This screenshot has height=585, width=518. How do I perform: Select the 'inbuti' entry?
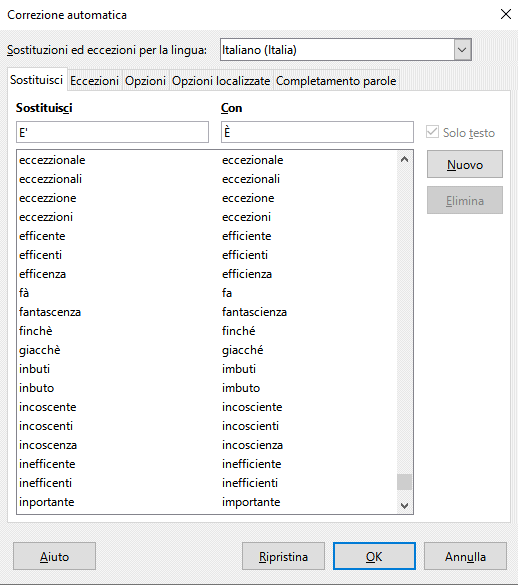pyautogui.click(x=207, y=369)
